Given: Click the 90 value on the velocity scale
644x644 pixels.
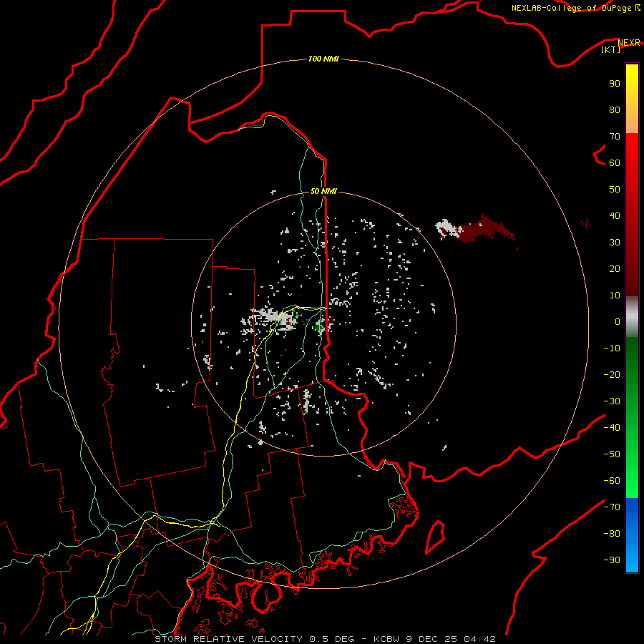Looking at the screenshot, I should coord(615,84).
